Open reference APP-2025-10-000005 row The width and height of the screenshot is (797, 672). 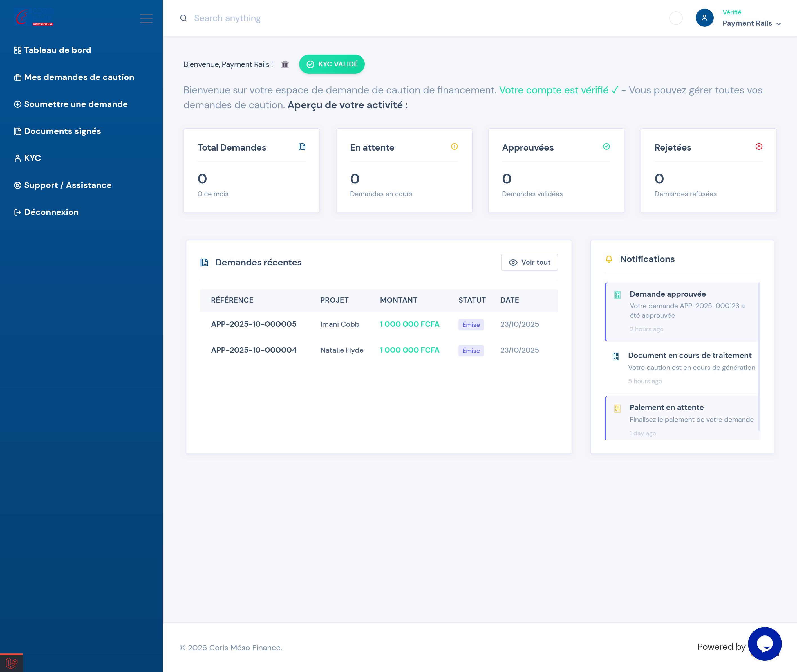pos(253,324)
